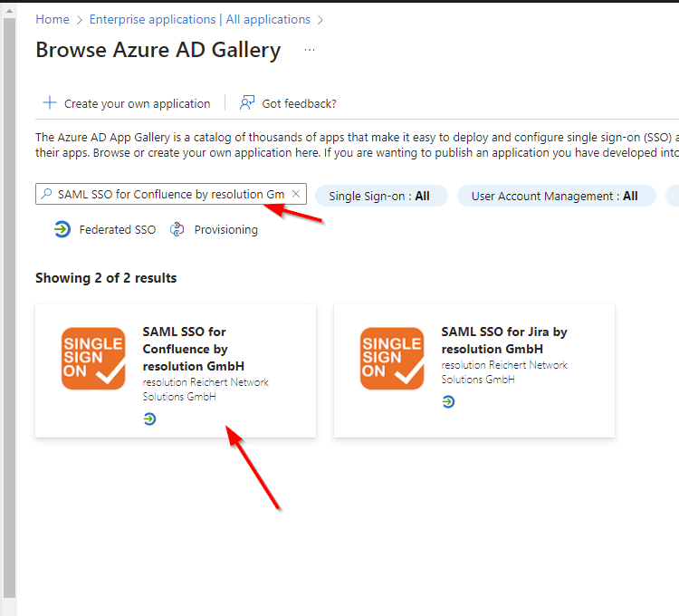Click the plus icon for Create your own application
This screenshot has width=679, height=616.
tap(50, 103)
